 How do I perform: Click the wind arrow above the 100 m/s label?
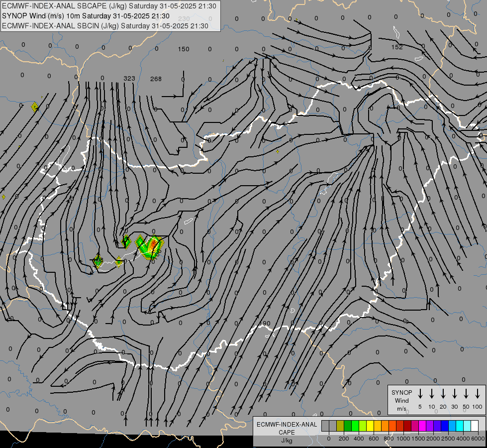(478, 394)
